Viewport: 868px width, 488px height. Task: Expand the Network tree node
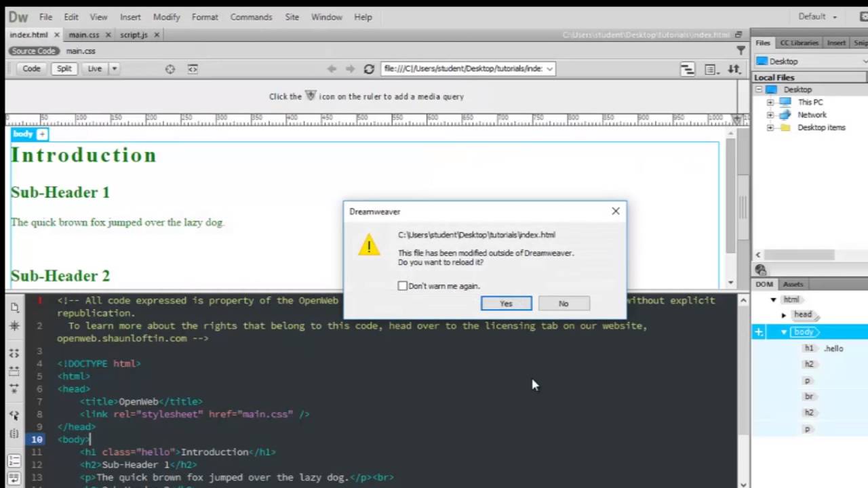[770, 115]
